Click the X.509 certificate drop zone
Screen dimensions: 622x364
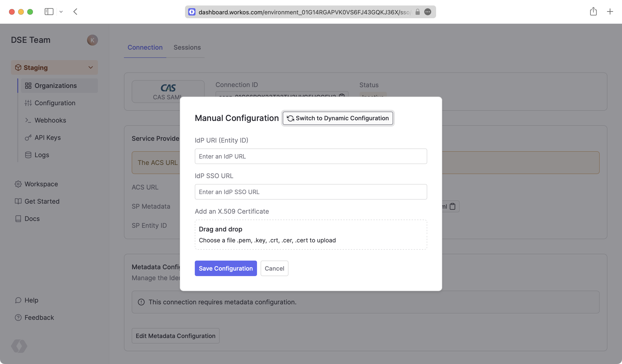[x=311, y=234]
